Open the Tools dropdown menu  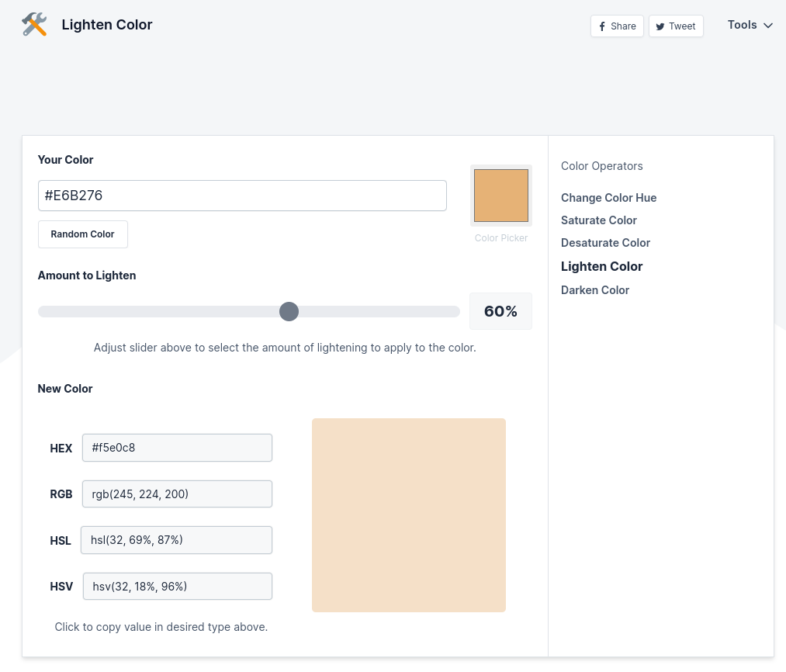point(750,25)
